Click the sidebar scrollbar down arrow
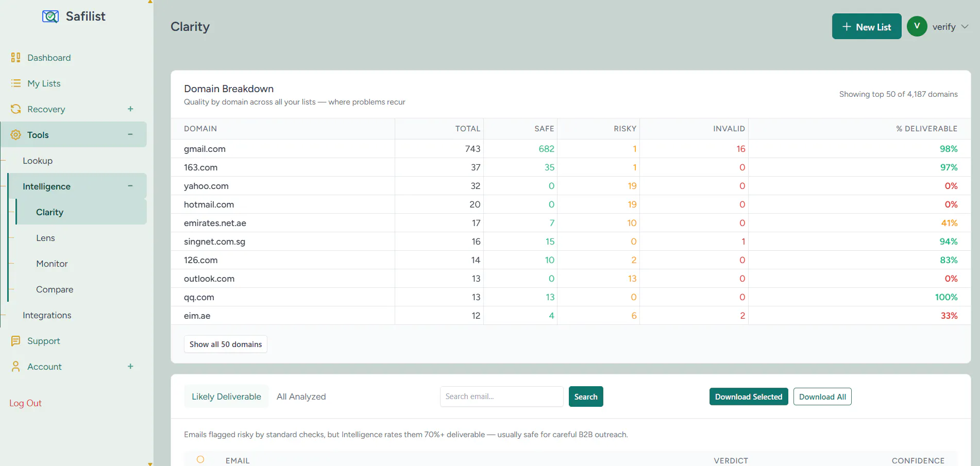 click(x=150, y=463)
